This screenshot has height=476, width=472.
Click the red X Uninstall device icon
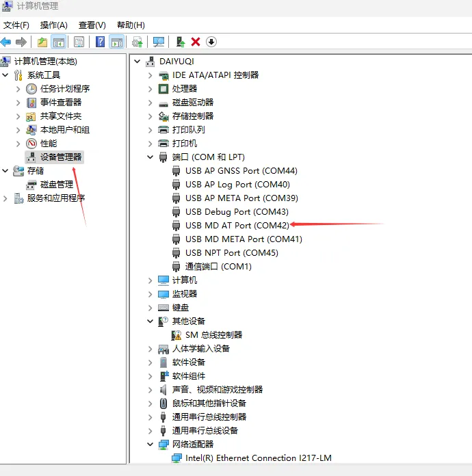(196, 42)
